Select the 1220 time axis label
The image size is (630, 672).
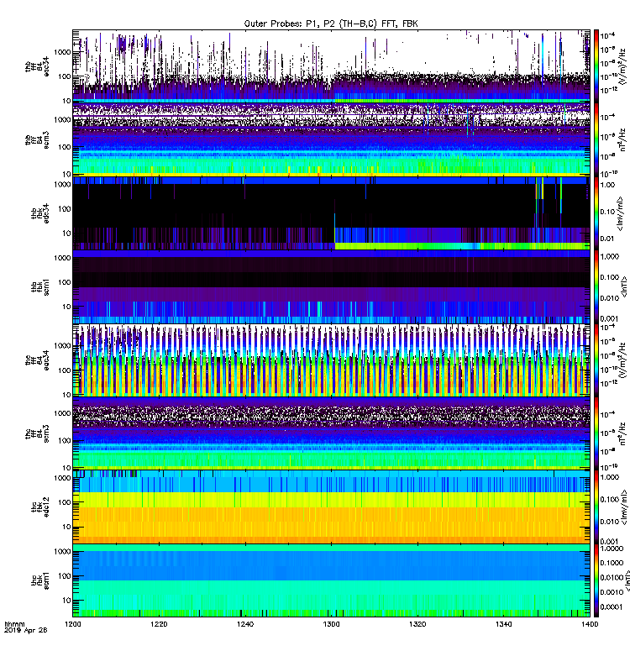point(159,624)
